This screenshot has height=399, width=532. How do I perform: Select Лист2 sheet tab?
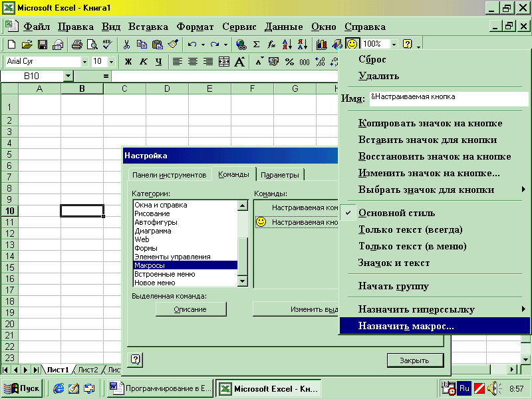88,370
